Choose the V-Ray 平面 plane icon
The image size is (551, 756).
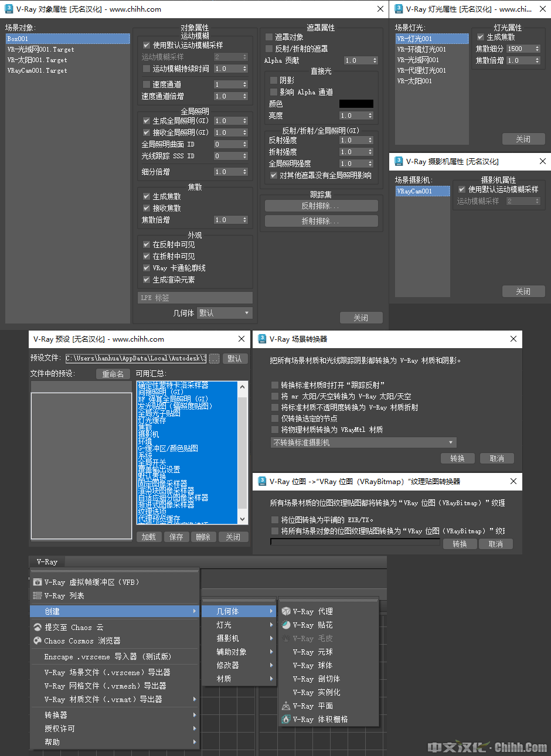click(x=286, y=706)
